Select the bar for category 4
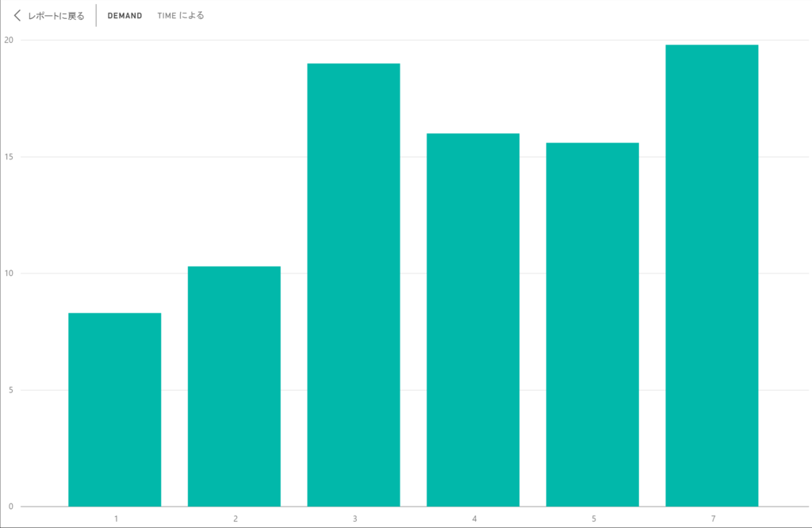Viewport: 812px width, 528px height. (473, 320)
